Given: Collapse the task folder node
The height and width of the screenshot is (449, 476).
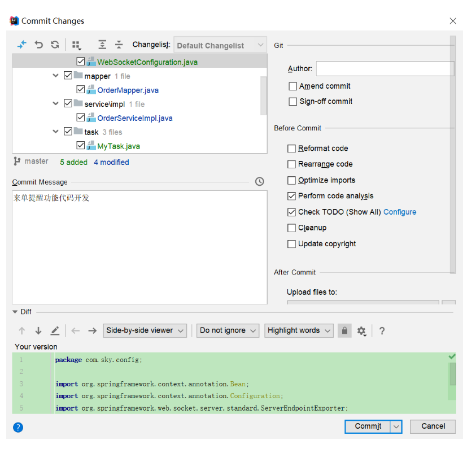Looking at the screenshot, I should click(55, 131).
